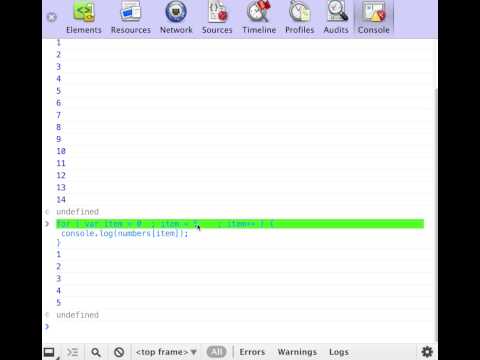Click the empty console input prompt
Image resolution: width=480 pixels, height=360 pixels.
[x=240, y=327]
